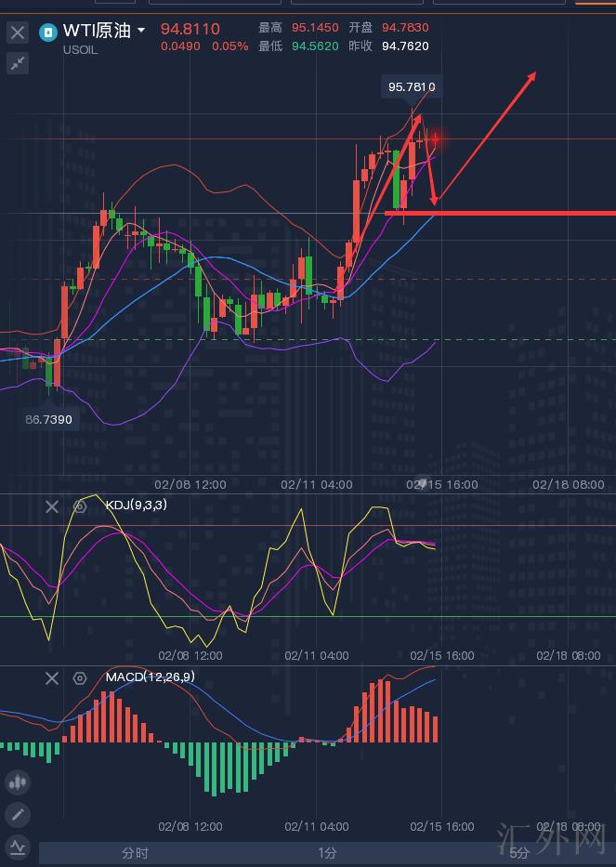Viewport: 616px width, 867px height.
Task: Click the collapse fullscreen arrows icon
Action: click(18, 63)
